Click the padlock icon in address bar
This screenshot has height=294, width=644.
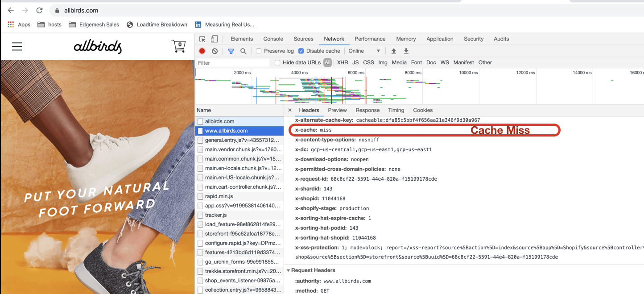(x=57, y=10)
